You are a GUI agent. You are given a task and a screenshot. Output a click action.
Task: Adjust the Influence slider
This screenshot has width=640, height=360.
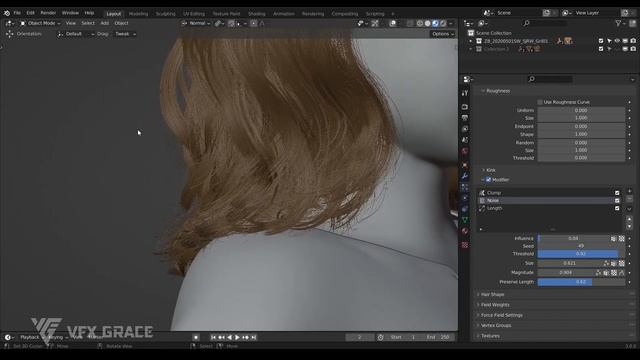573,238
